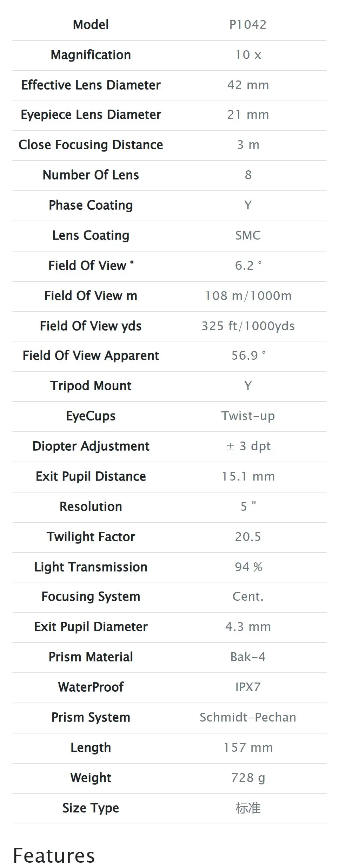Click the Twist-up eyecups value
Screen dimensions: 339x868
tap(248, 416)
